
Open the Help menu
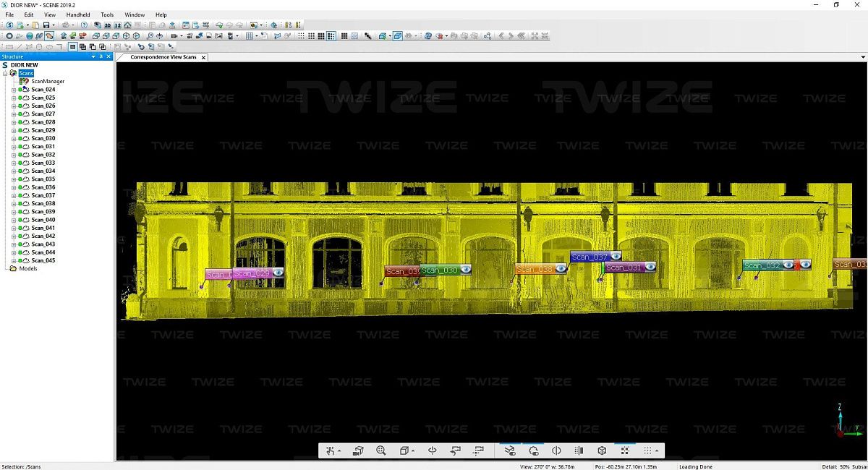(161, 14)
